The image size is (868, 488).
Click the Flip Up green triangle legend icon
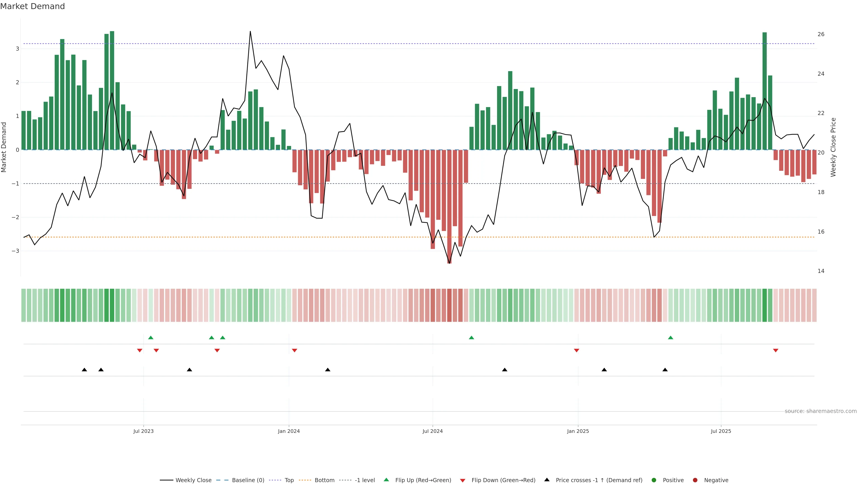pyautogui.click(x=387, y=480)
